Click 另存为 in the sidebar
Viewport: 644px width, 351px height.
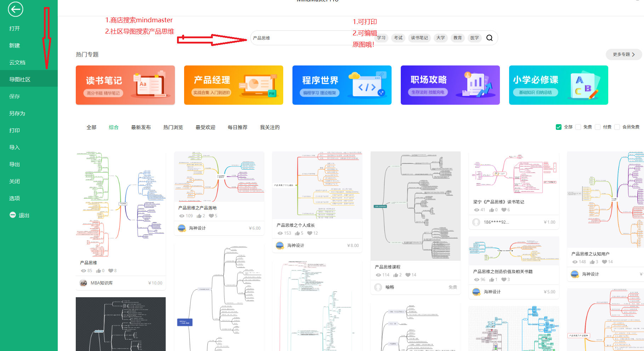[x=29, y=113]
